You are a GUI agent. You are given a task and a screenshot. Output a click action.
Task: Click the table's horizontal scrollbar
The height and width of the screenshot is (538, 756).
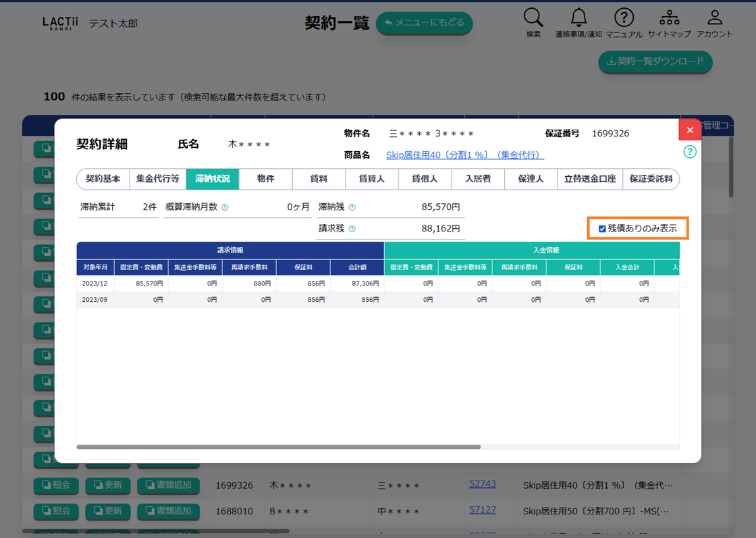tap(278, 447)
